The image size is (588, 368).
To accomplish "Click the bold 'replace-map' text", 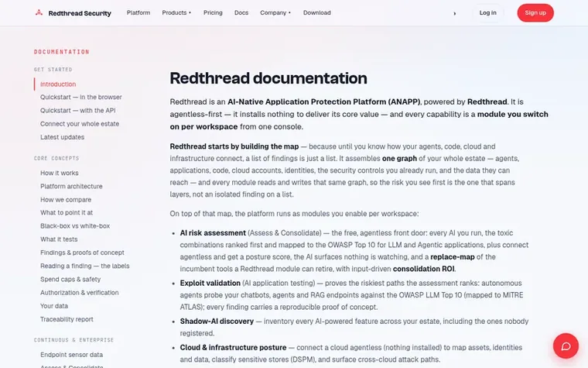I will 453,257.
